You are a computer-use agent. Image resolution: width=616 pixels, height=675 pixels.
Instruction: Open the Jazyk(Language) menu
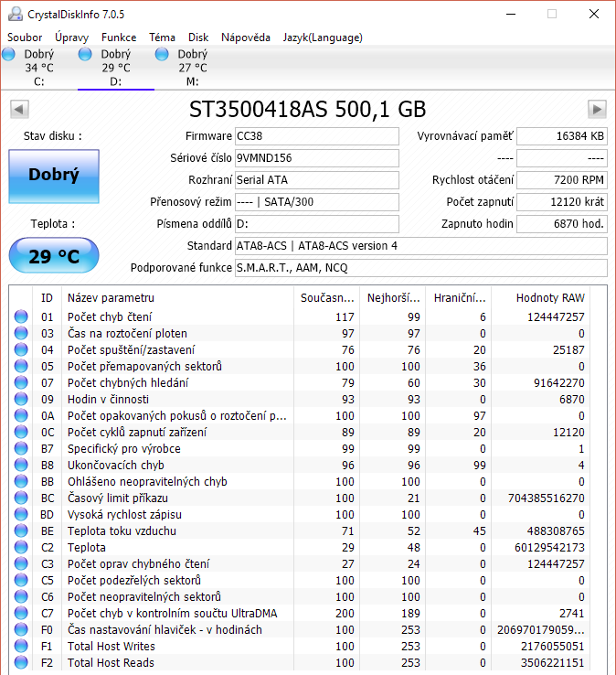323,37
